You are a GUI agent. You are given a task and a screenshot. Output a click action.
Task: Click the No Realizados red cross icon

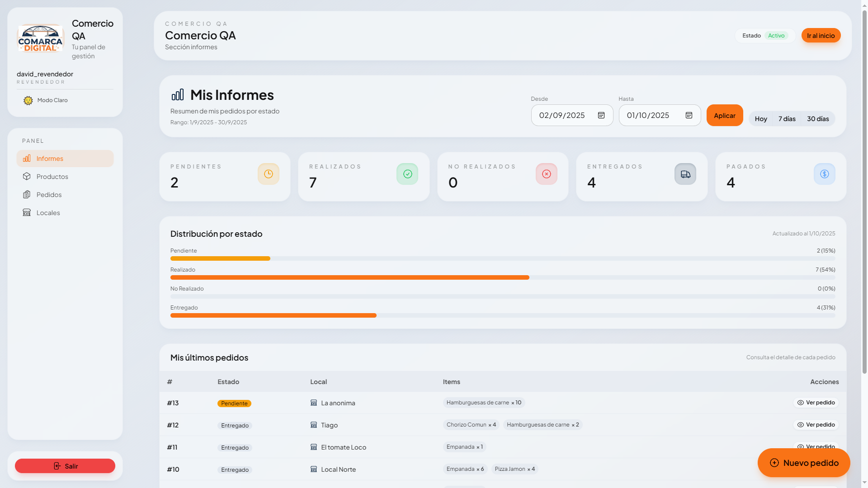tap(547, 174)
